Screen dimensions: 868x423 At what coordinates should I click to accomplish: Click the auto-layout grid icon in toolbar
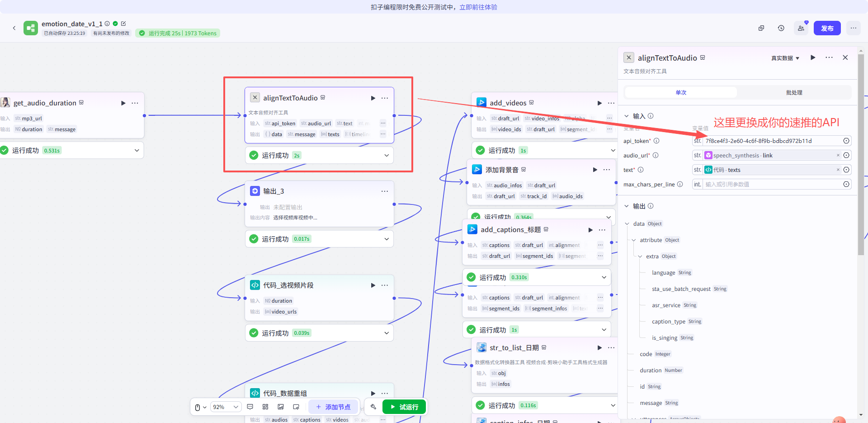click(265, 407)
